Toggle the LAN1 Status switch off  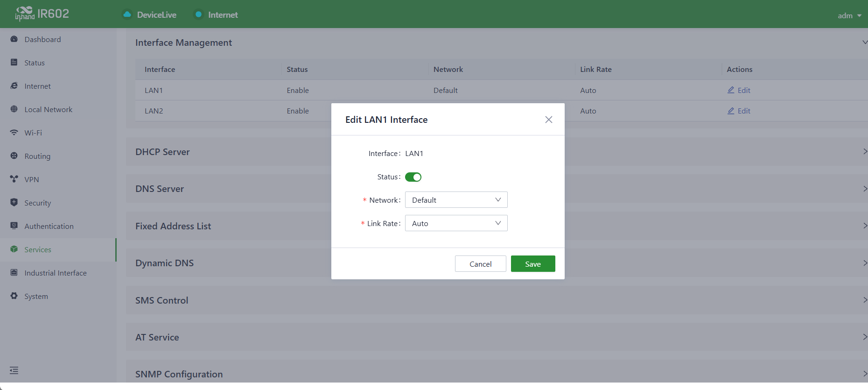pos(413,177)
